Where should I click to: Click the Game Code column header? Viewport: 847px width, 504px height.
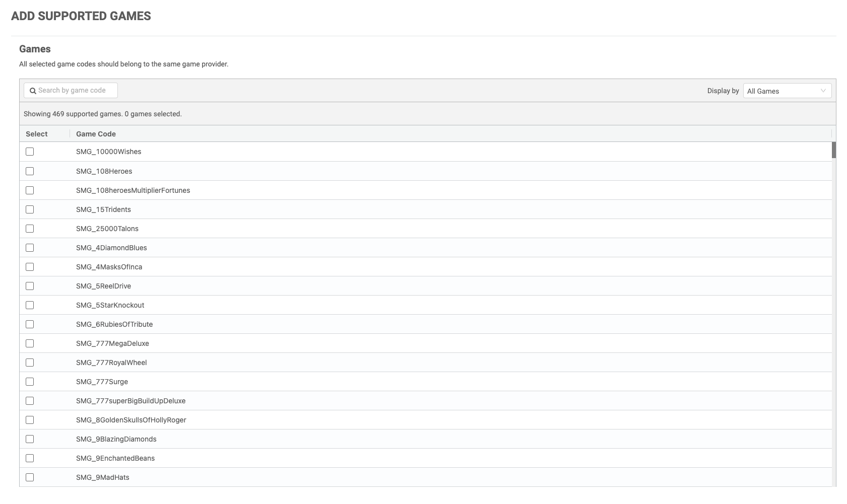point(96,134)
